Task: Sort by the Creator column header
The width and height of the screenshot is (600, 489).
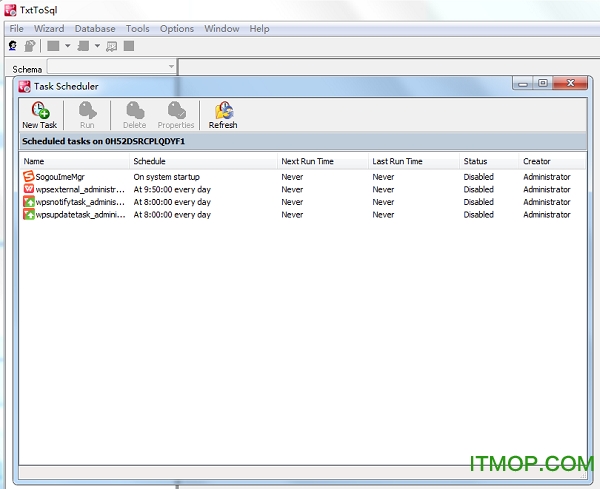Action: (x=552, y=161)
